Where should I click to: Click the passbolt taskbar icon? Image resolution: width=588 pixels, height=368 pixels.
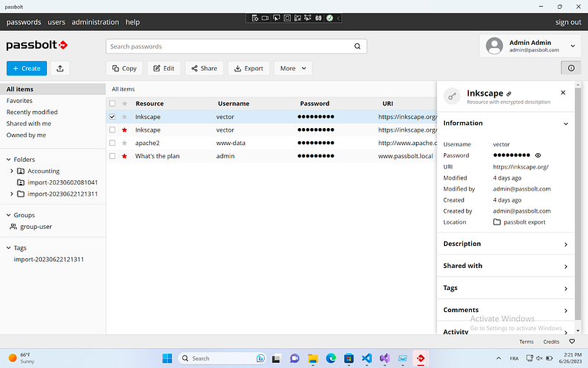pyautogui.click(x=420, y=358)
